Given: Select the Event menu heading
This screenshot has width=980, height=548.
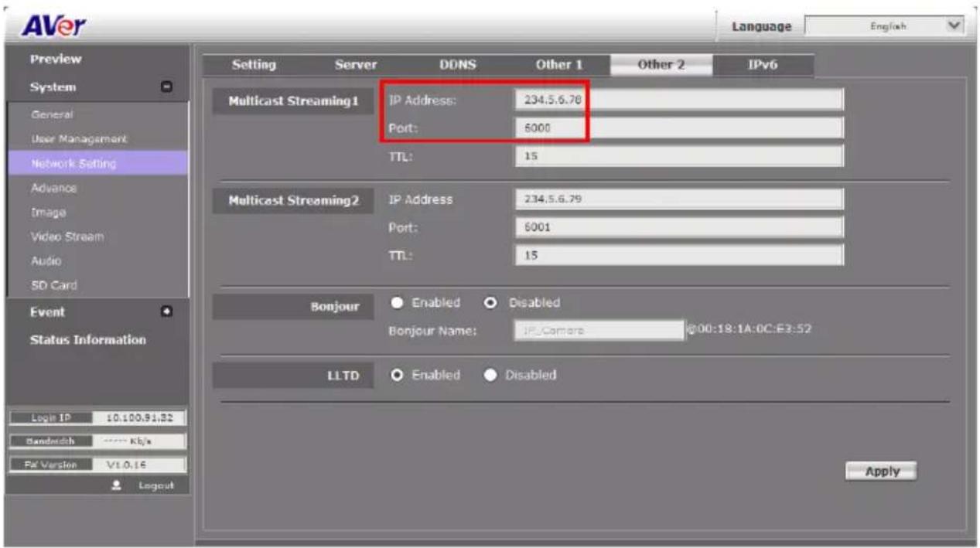Looking at the screenshot, I should (x=47, y=311).
